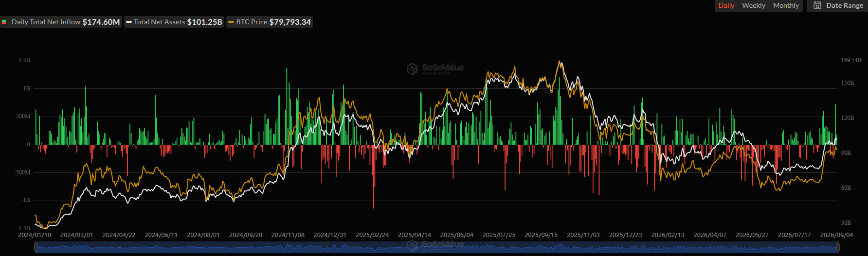This screenshot has height=256, width=868.
Task: Click the 2026/02/13 date axis label
Action: (668, 235)
